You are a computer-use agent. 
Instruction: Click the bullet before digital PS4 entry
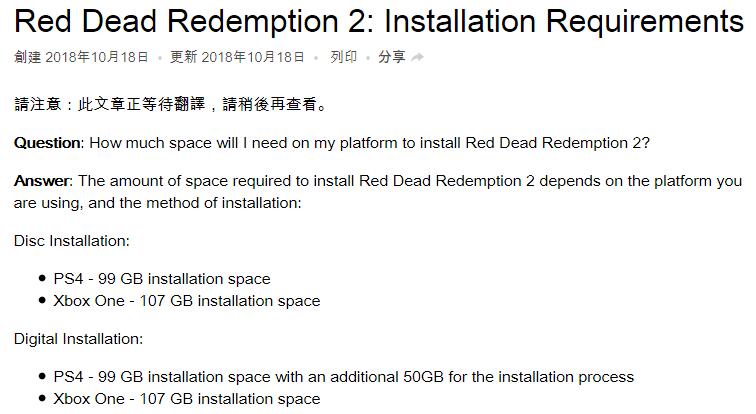click(x=42, y=376)
